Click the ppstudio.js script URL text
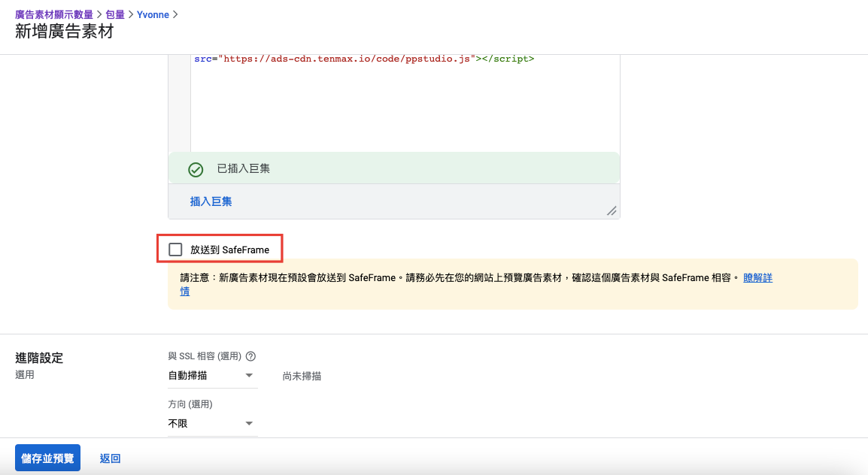 click(347, 59)
